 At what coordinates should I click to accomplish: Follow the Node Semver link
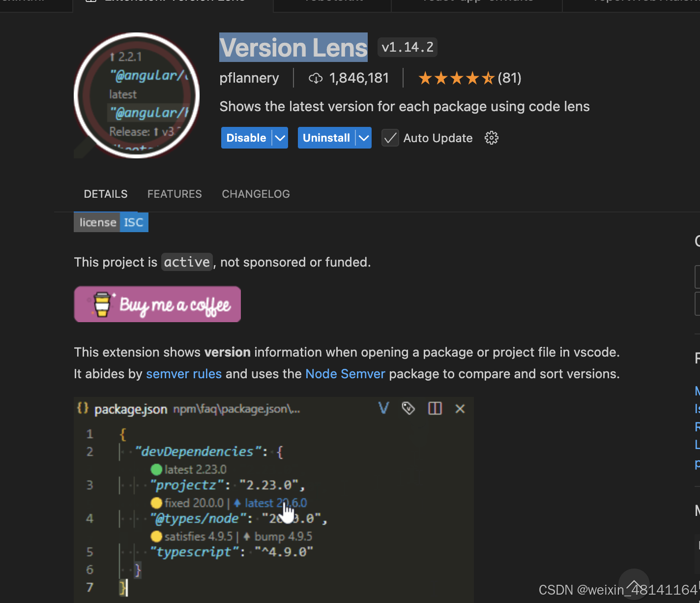click(345, 374)
